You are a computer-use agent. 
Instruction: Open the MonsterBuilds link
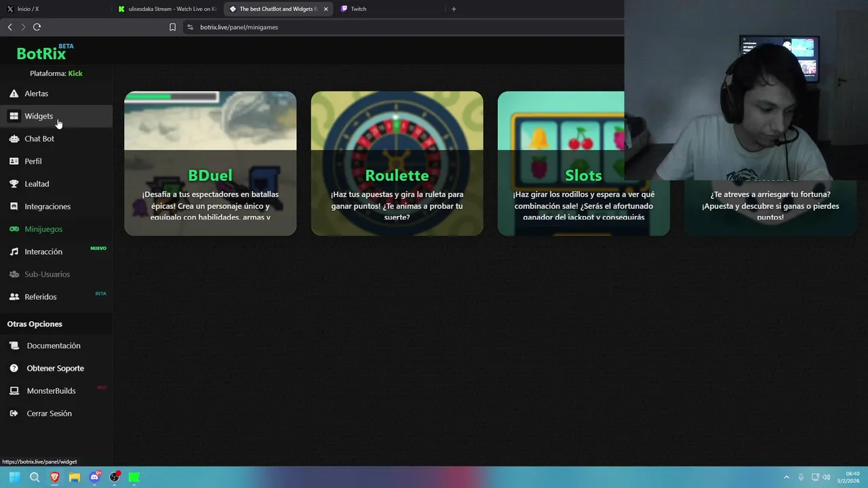tap(51, 391)
